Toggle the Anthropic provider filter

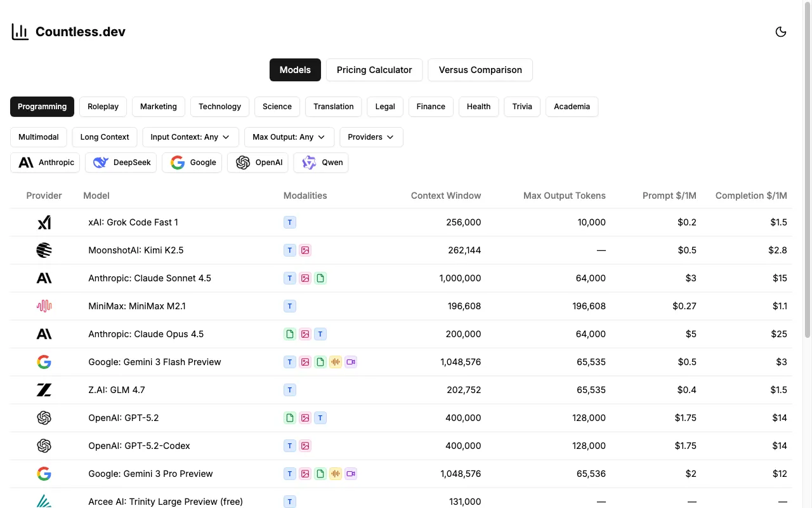(x=45, y=163)
